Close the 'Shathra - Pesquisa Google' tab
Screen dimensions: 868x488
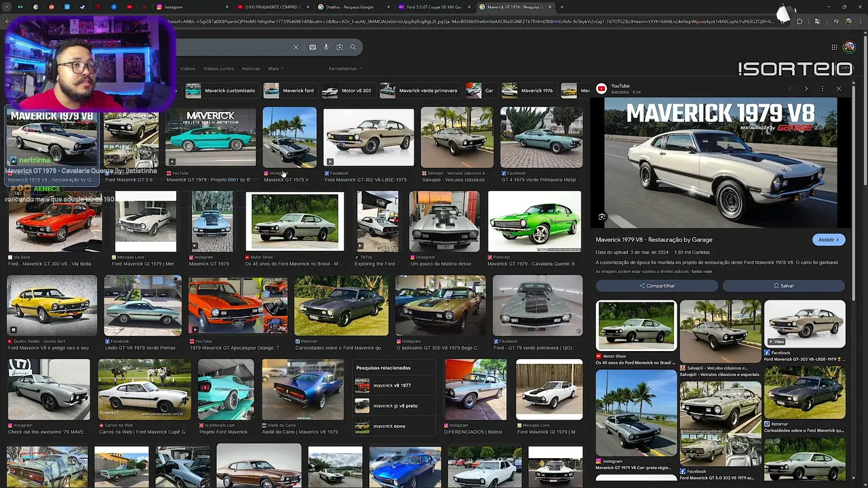[x=389, y=7]
